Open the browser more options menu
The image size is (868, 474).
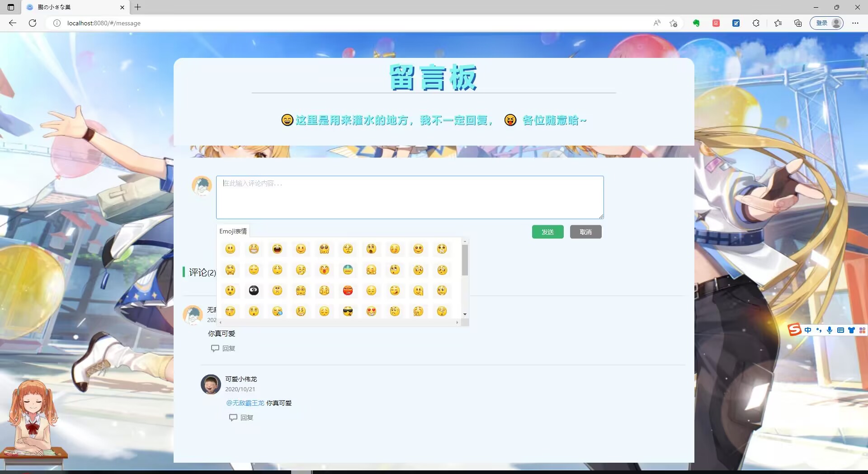(x=856, y=23)
